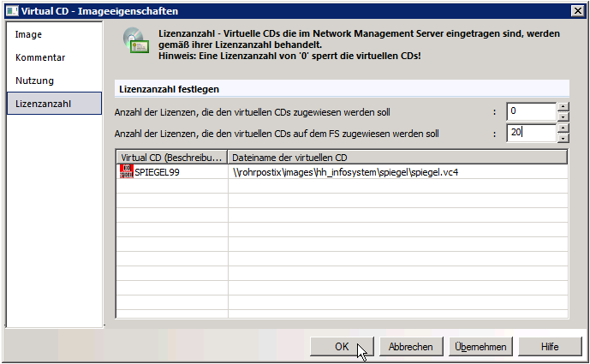Viewport: 590px width, 364px height.
Task: Click the license CD icon in header
Action: click(136, 40)
